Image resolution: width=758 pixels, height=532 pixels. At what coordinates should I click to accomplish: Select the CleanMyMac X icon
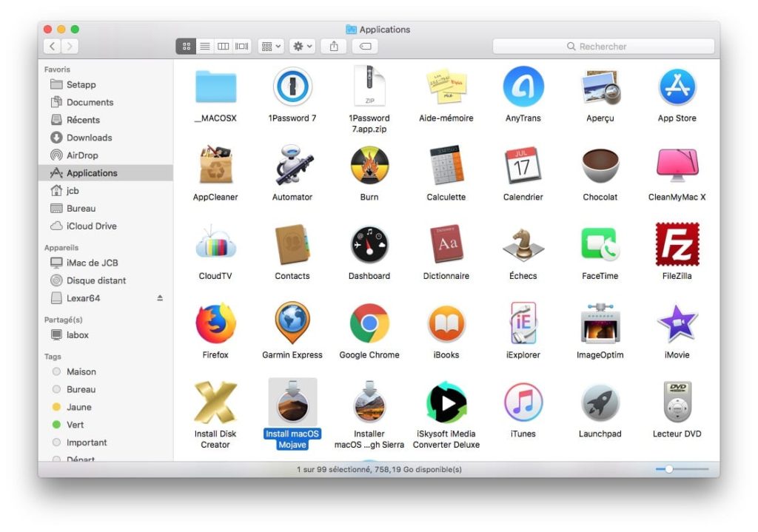pyautogui.click(x=677, y=165)
